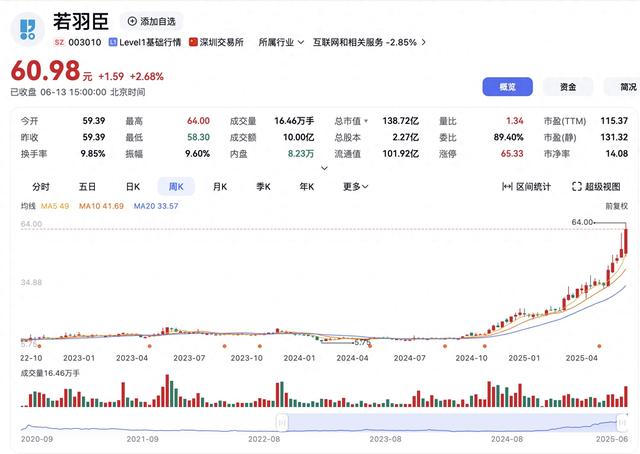Expand the 所属行业 dropdown

pos(281,42)
